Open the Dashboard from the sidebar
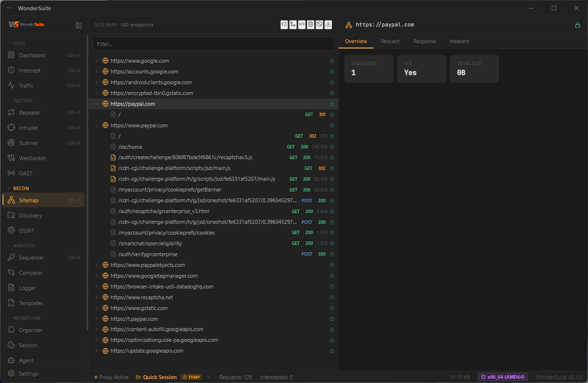The width and height of the screenshot is (588, 383). coord(44,55)
